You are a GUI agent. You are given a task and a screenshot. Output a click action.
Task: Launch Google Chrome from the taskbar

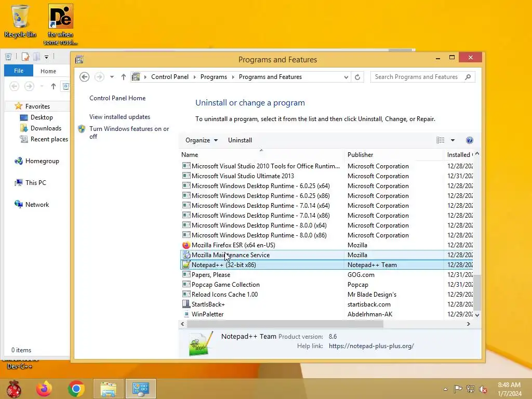76,389
